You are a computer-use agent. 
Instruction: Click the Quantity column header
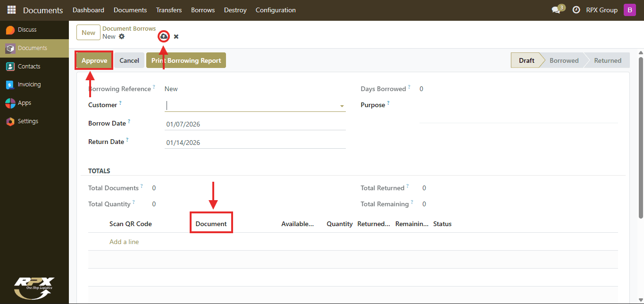(x=340, y=224)
